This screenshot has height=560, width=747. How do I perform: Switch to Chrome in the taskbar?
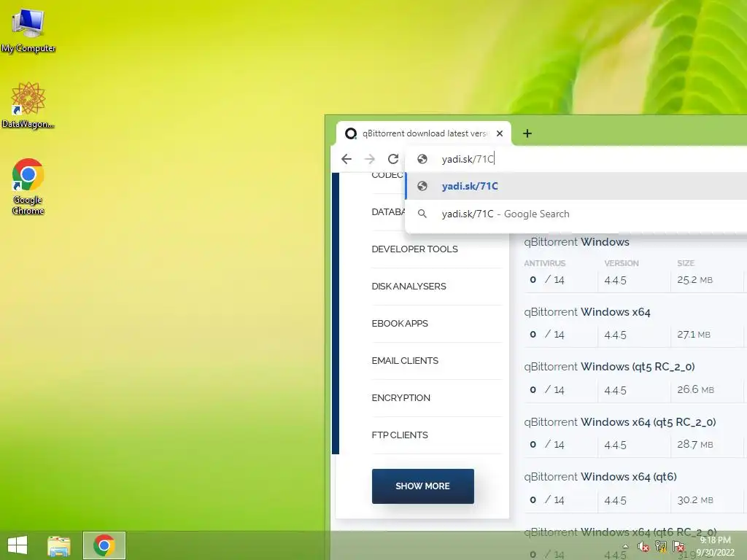104,545
